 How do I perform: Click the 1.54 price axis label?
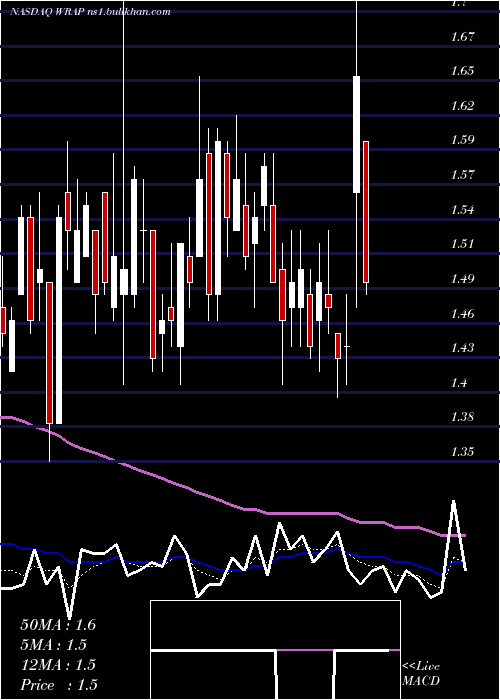tap(462, 209)
